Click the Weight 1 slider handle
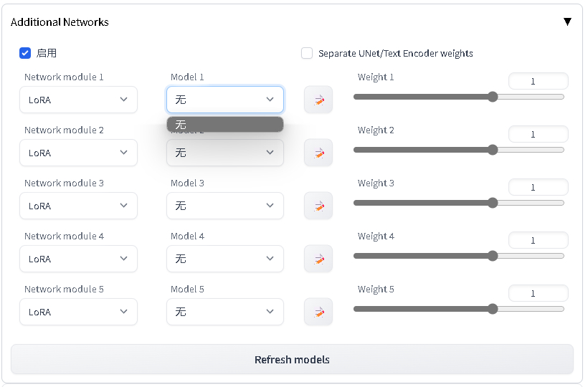This screenshot has height=387, width=588. coord(493,97)
